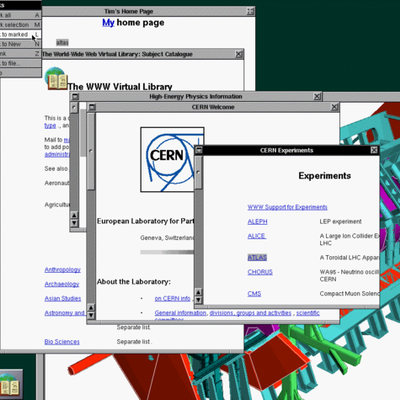Close the CERN Experiments window
This screenshot has width=400, height=400.
374,150
